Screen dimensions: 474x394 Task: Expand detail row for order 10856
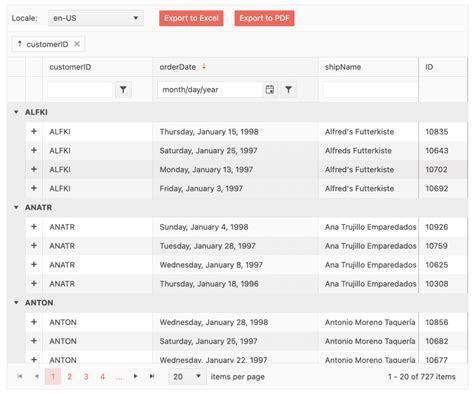pos(34,322)
